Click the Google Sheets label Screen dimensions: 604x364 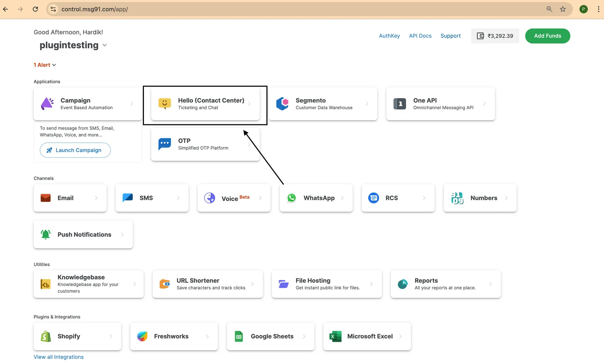pyautogui.click(x=272, y=336)
